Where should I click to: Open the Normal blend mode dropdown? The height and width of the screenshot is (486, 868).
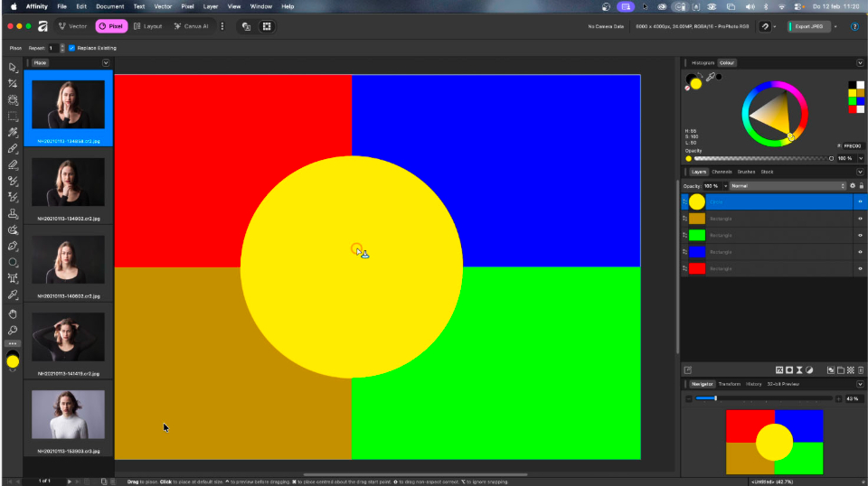click(x=788, y=185)
